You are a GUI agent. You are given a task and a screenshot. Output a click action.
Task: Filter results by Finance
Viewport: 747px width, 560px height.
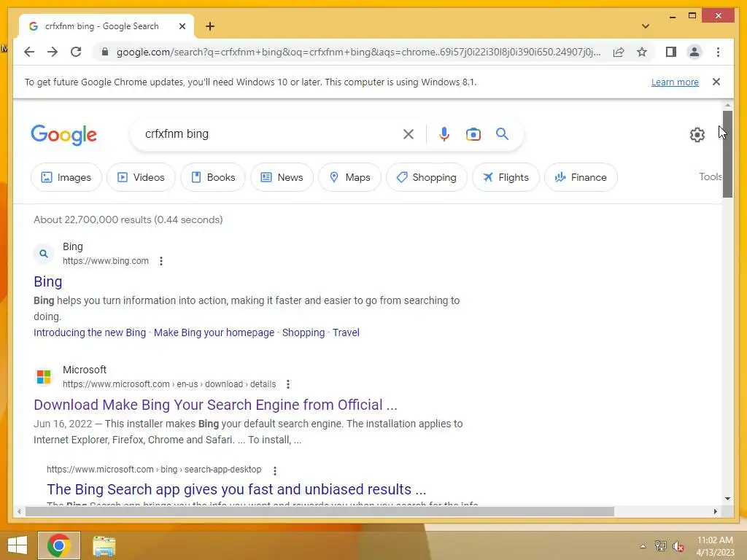coord(581,177)
